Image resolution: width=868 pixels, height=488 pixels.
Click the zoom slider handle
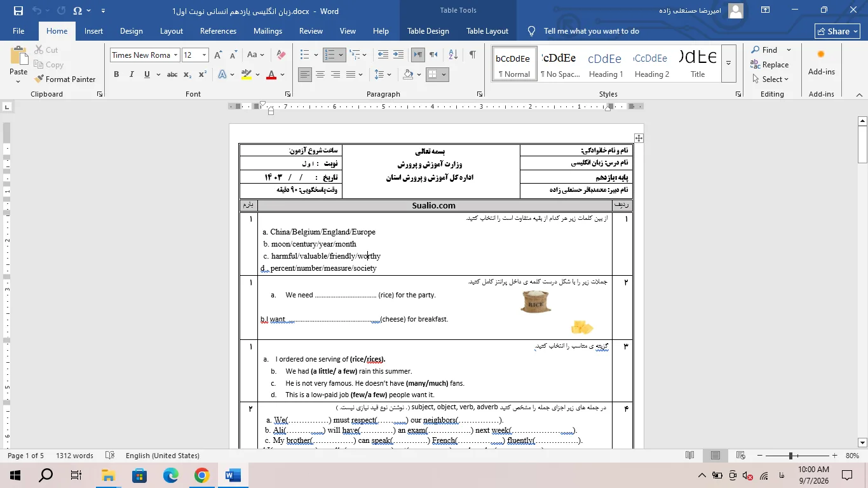791,456
